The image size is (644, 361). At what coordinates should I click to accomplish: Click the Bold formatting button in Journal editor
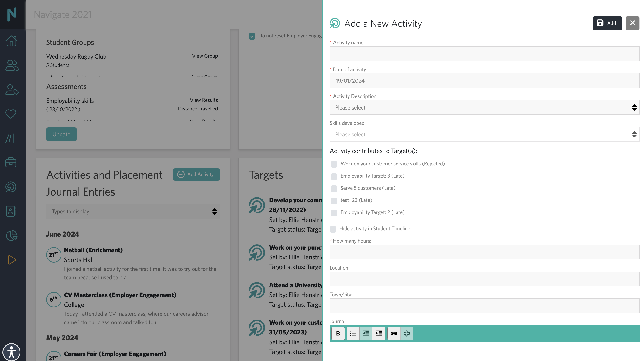(x=338, y=333)
